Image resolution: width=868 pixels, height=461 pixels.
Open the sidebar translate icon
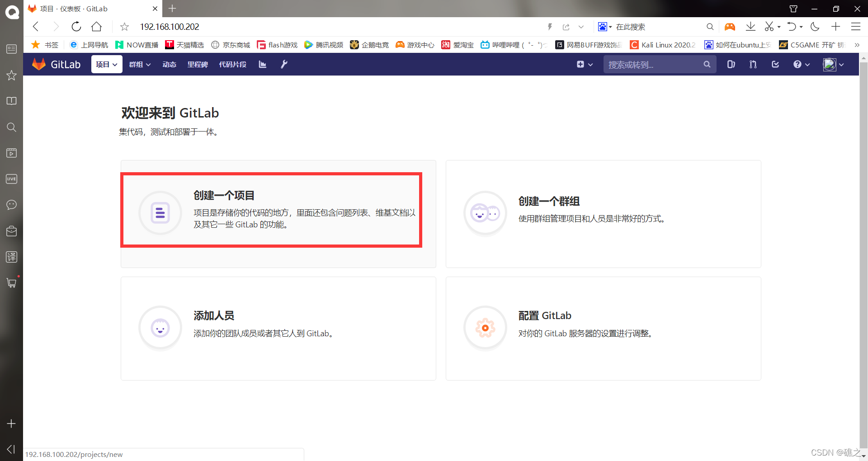[x=11, y=257]
